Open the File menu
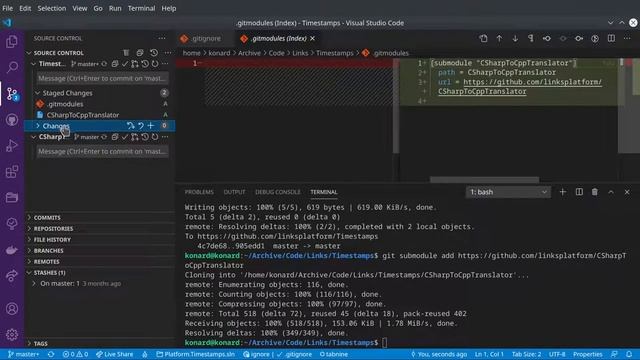640x360 pixels. 7,8
